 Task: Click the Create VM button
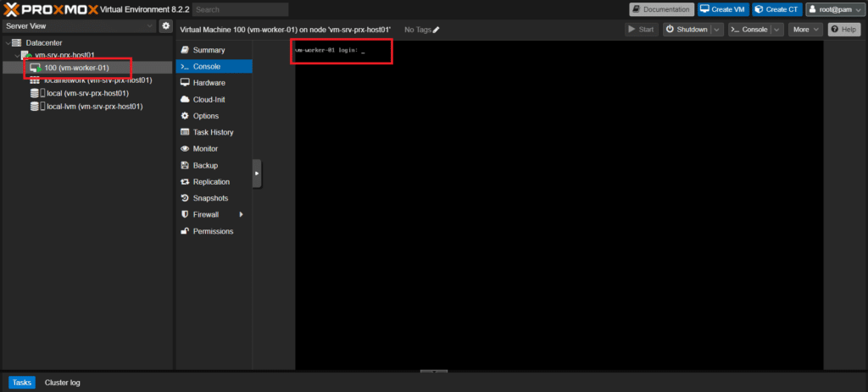tap(724, 9)
